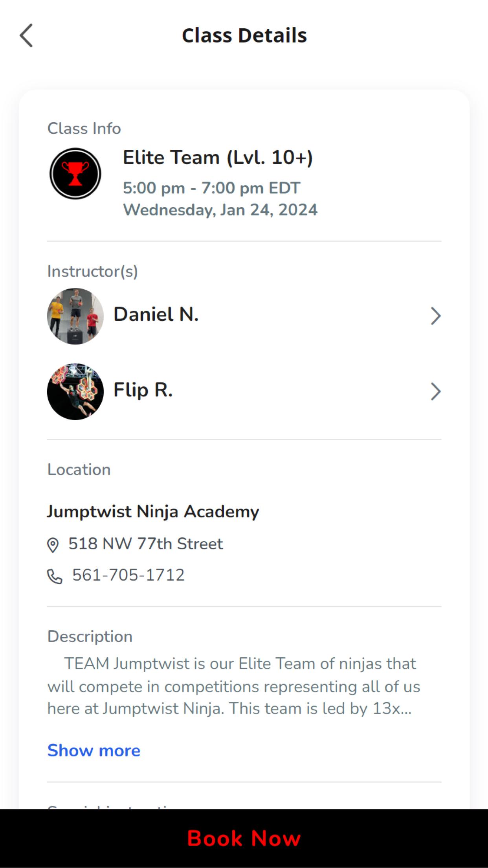This screenshot has width=488, height=868.
Task: Show more of the class description
Action: coord(94,750)
